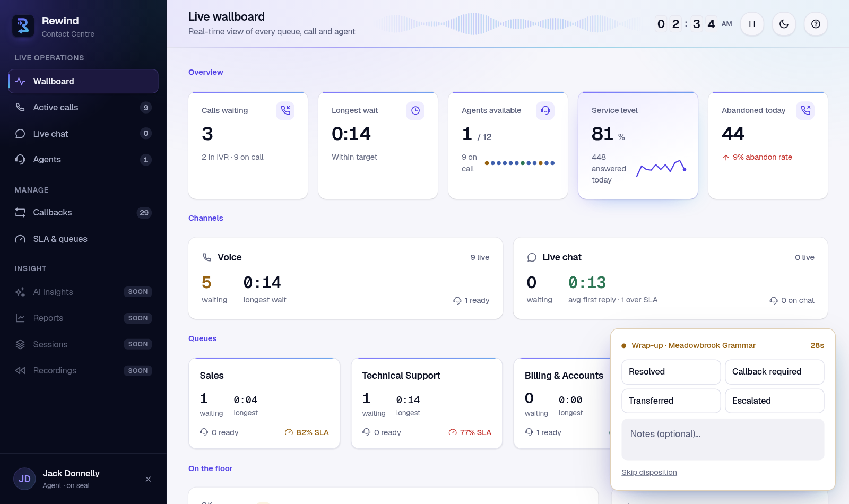This screenshot has width=849, height=504.
Task: Click the 29 badge on Callbacks
Action: coord(144,213)
